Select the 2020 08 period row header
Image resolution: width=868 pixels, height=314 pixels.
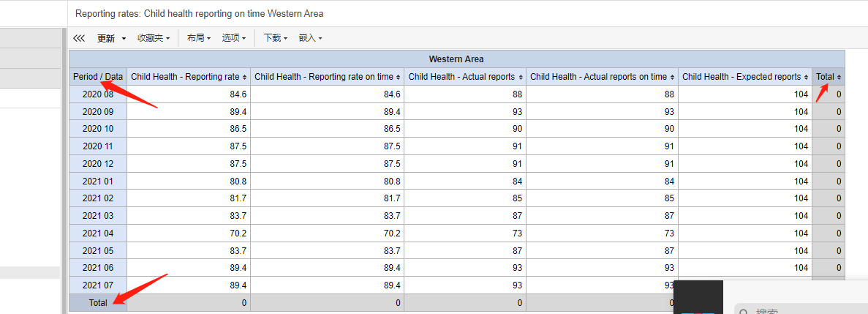pyautogui.click(x=98, y=94)
